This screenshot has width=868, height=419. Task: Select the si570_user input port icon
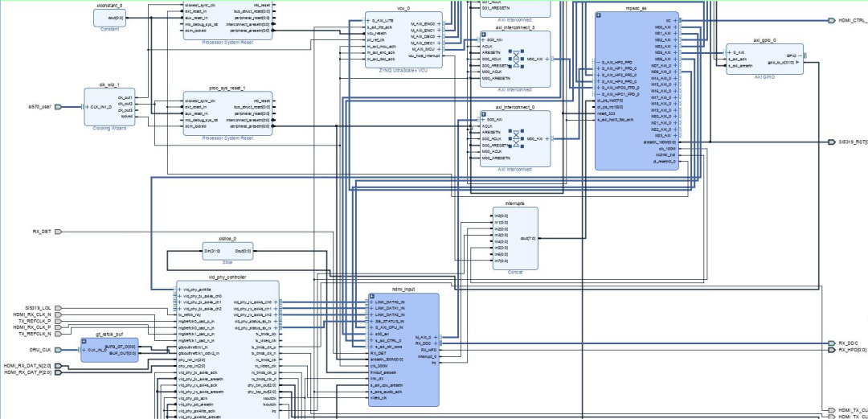[x=58, y=107]
